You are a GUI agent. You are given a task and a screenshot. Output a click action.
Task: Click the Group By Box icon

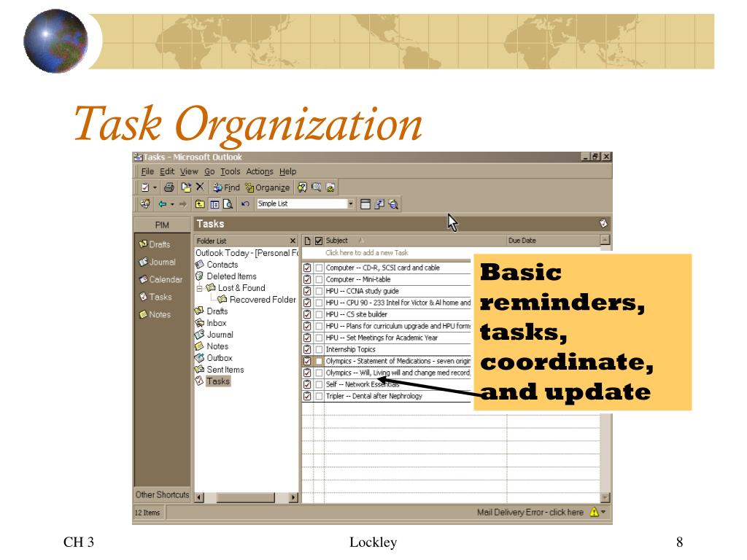point(365,204)
